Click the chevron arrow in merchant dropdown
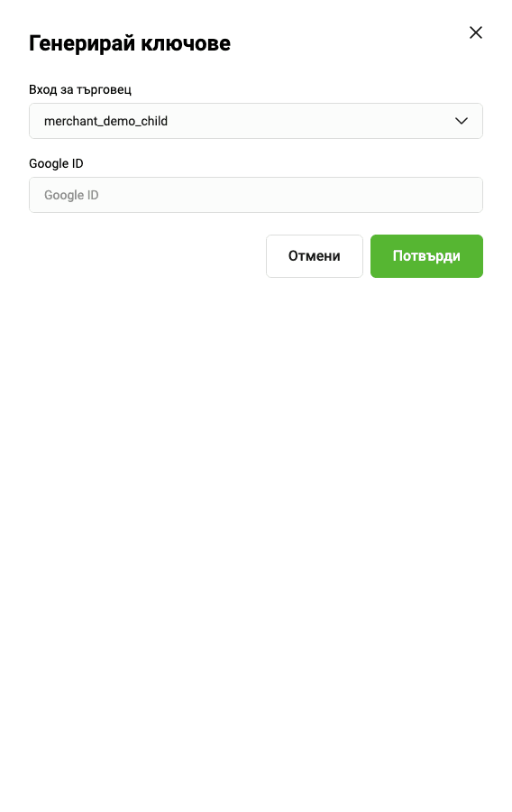512x812 pixels. pos(461,121)
